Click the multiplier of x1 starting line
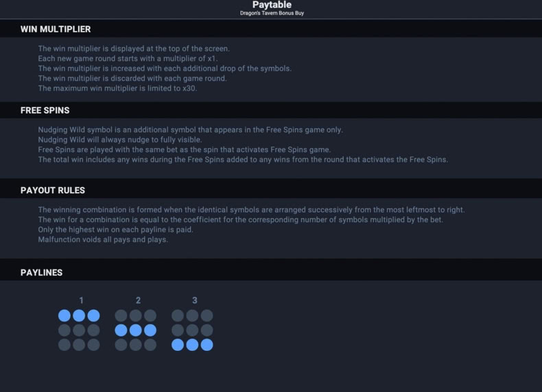Image resolution: width=542 pixels, height=392 pixels. (x=128, y=58)
